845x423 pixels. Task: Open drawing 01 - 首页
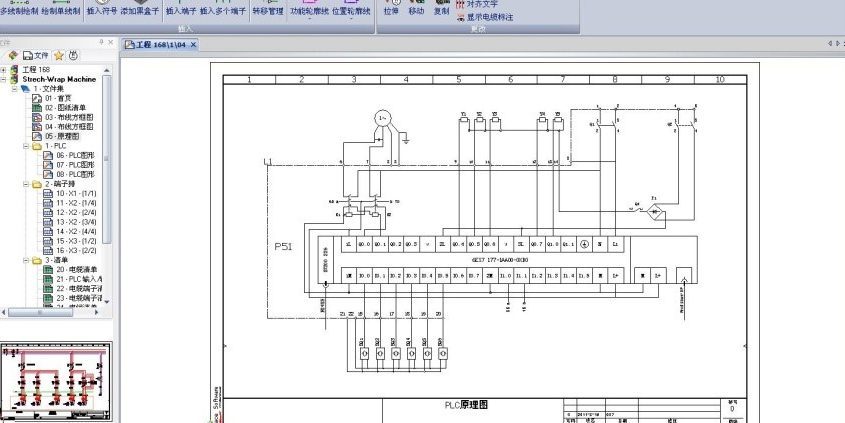[58, 99]
